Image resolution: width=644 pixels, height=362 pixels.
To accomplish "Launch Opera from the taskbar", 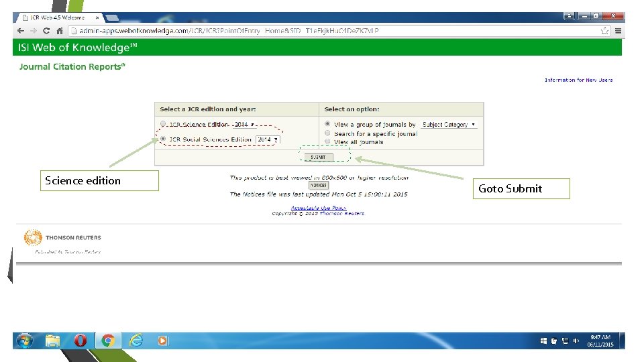I will click(x=80, y=341).
